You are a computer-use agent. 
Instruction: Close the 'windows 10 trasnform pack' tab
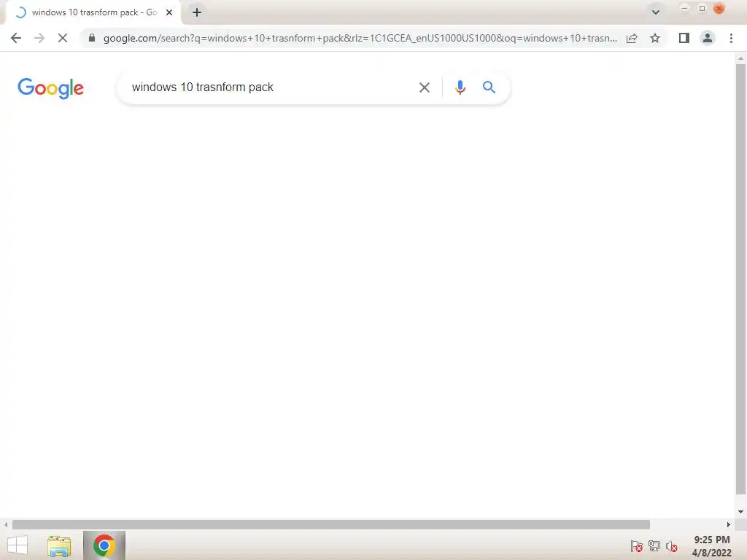point(169,12)
